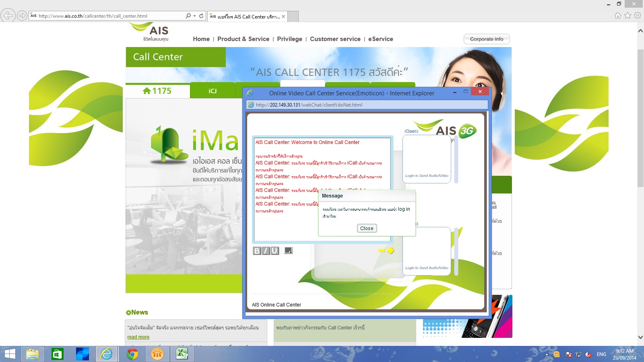Open the browser Home icon

coord(618,16)
